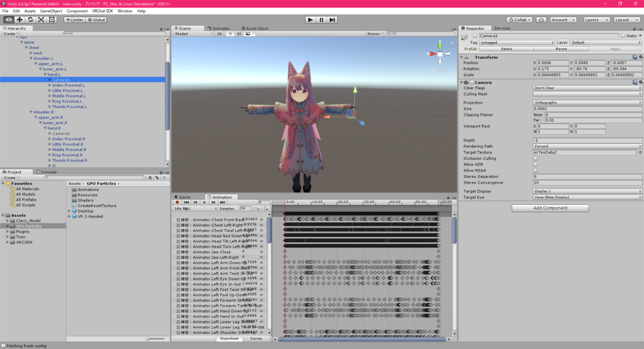The image size is (644, 349).
Task: Open the Projection dropdown showing Orthographic
Action: tap(587, 102)
